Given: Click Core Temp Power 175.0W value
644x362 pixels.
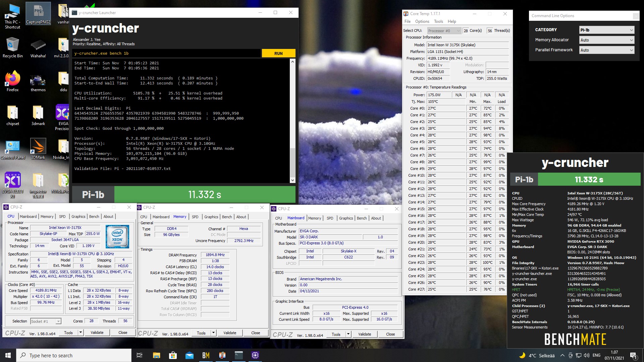Looking at the screenshot, I should point(439,95).
